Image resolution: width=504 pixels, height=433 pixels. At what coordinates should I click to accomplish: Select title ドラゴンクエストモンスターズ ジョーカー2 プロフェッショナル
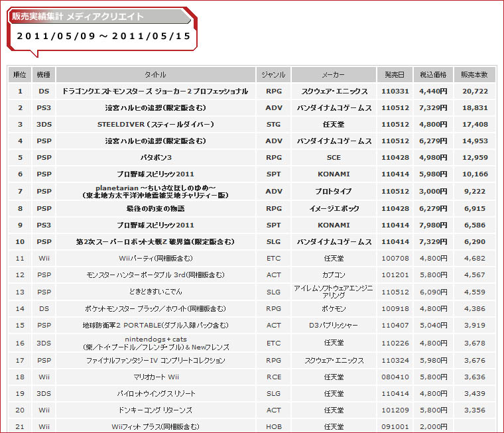point(155,92)
